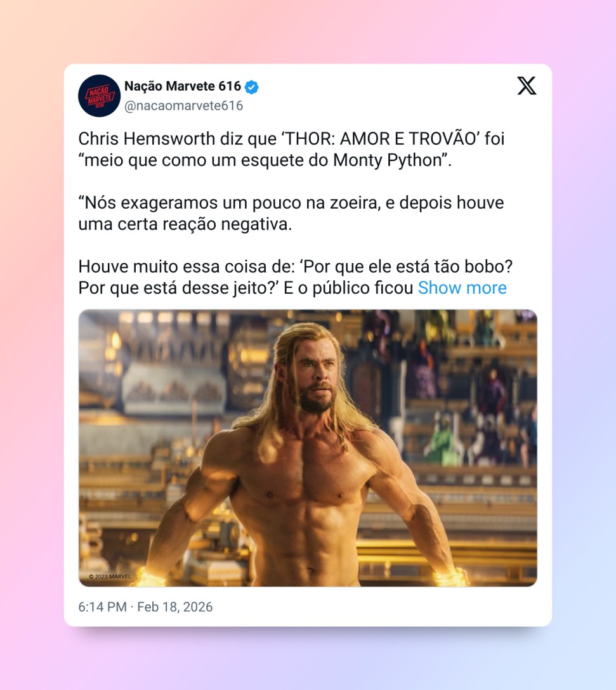This screenshot has width=616, height=690.
Task: Click the blue verified badge
Action: [x=251, y=87]
